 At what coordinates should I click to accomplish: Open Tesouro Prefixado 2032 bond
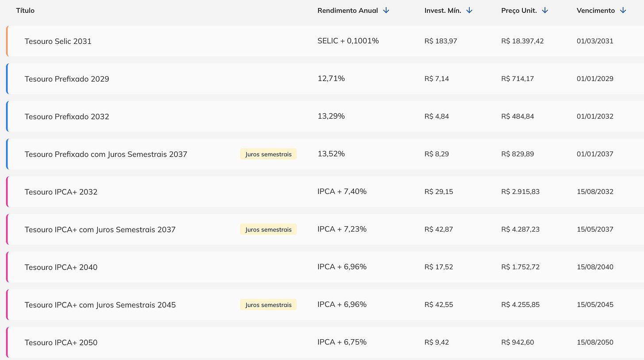pos(67,116)
